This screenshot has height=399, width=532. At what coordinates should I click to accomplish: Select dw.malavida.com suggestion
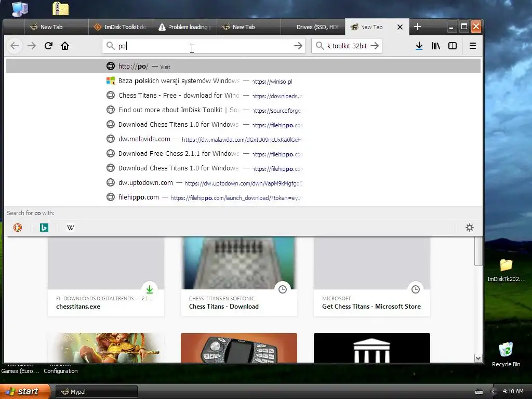tap(243, 139)
